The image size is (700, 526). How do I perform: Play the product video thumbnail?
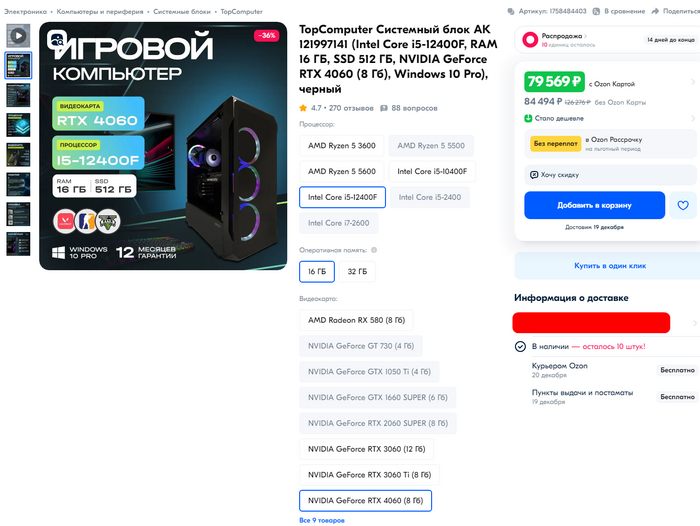pyautogui.click(x=18, y=34)
